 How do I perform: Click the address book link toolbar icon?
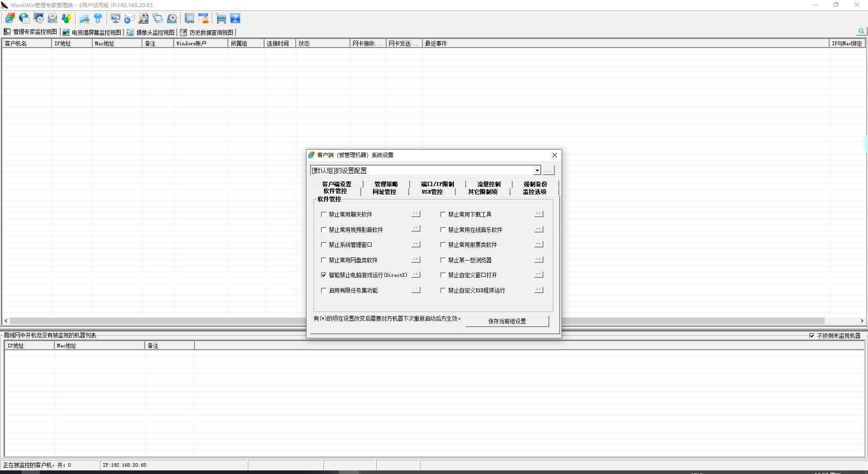pyautogui.click(x=189, y=18)
